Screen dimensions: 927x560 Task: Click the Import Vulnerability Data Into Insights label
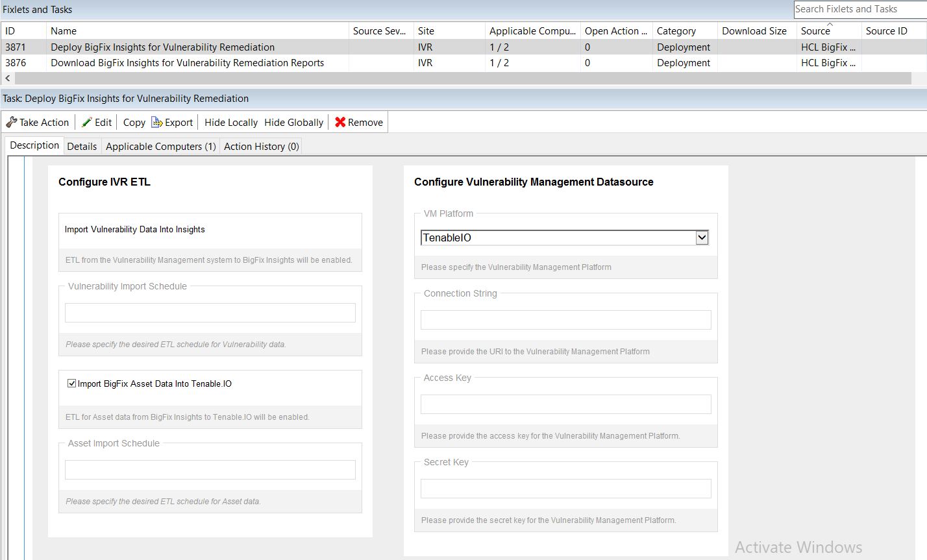click(x=135, y=229)
